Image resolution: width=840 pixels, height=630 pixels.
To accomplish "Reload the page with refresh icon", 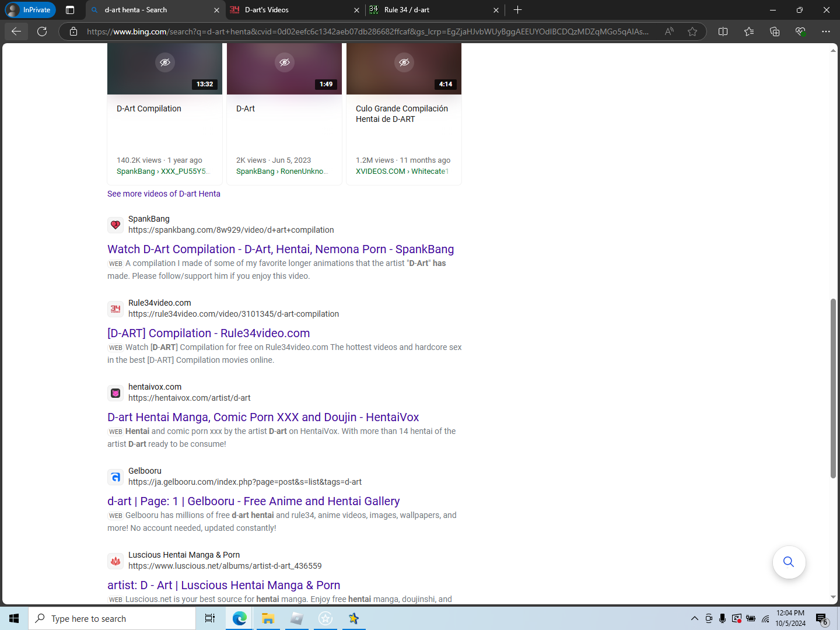I will (42, 32).
